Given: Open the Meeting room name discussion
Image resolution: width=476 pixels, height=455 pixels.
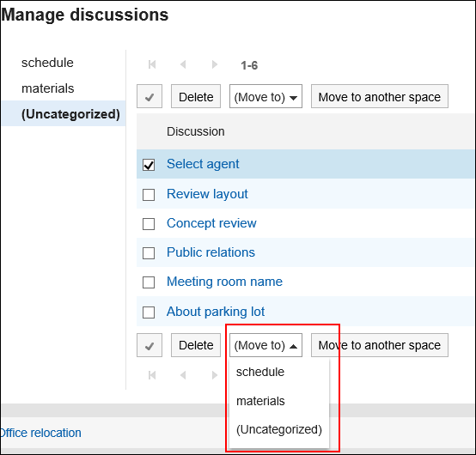Looking at the screenshot, I should point(224,282).
